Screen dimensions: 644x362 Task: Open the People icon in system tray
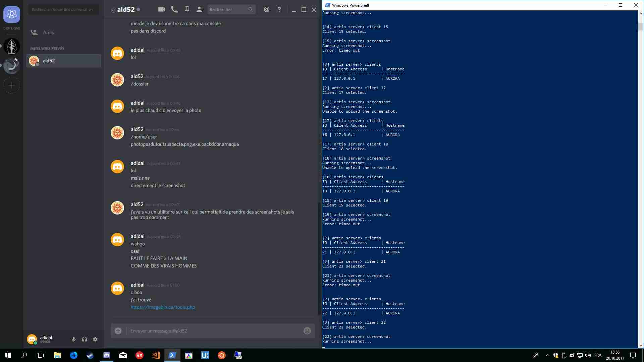[536, 355]
